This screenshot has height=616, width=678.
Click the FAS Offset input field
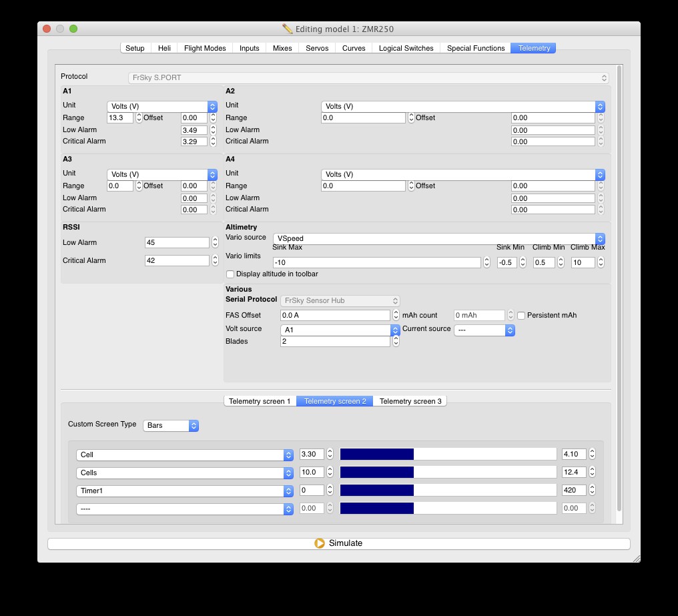335,316
